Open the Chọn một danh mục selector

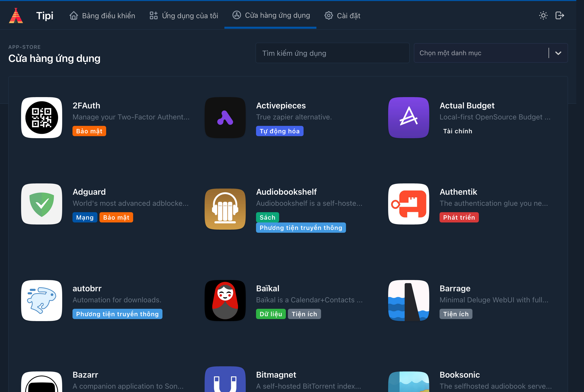pyautogui.click(x=481, y=53)
